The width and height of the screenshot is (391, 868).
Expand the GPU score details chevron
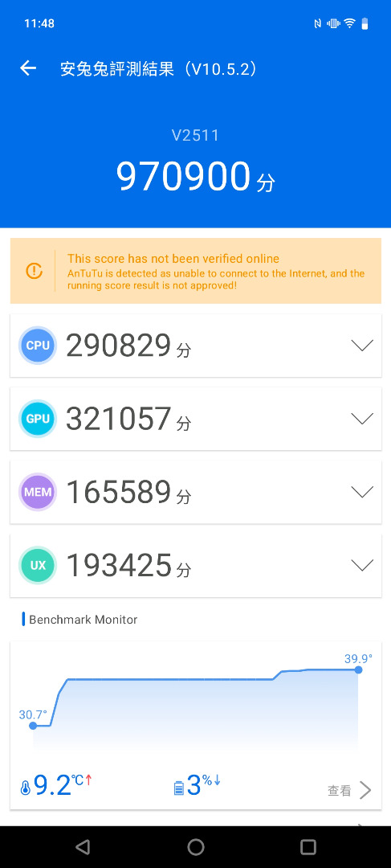point(362,419)
